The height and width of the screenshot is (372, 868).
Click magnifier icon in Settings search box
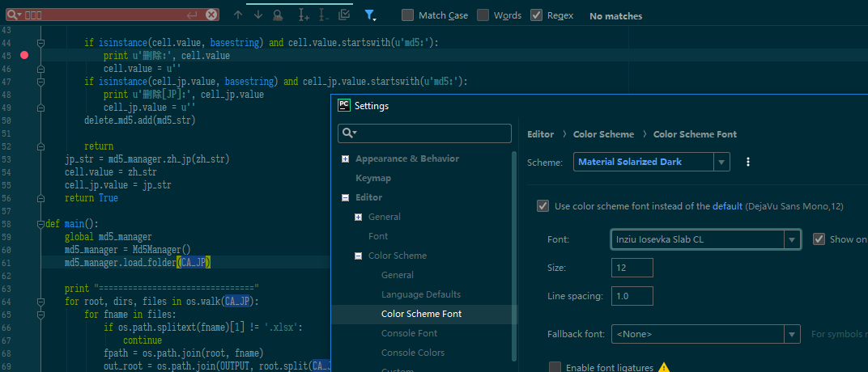pyautogui.click(x=349, y=133)
